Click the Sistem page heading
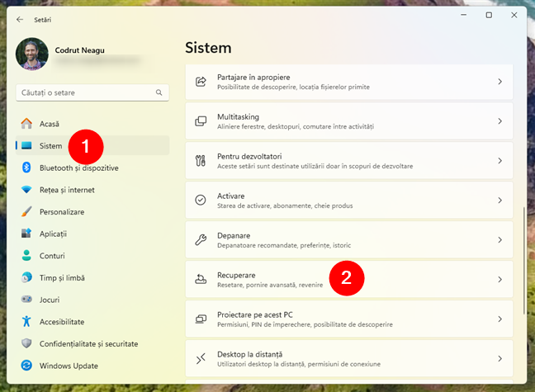This screenshot has height=392, width=535. pyautogui.click(x=208, y=48)
